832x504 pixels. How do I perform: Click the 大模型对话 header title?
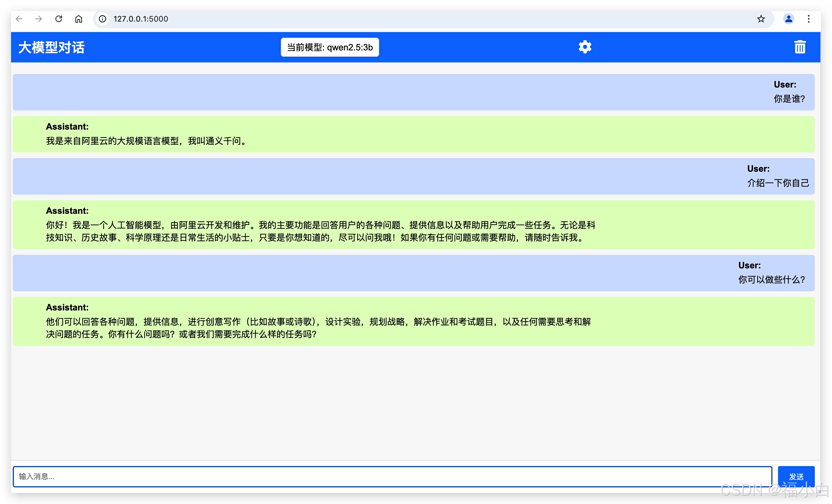(x=51, y=47)
